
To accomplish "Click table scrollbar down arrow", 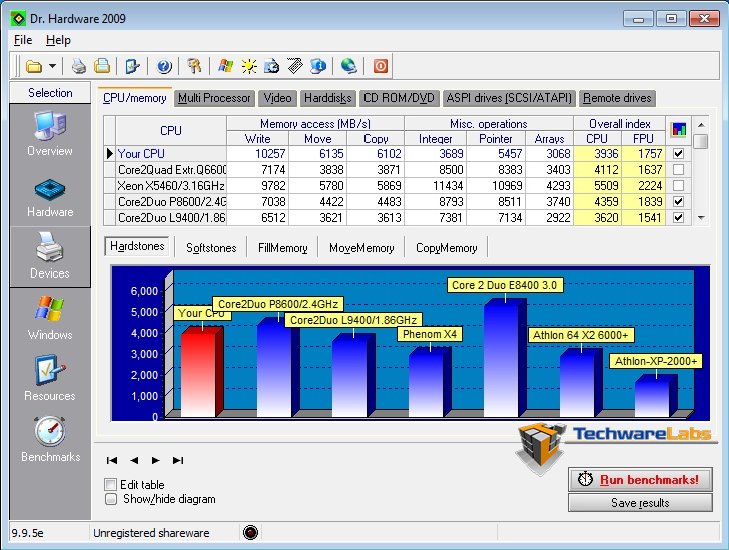I will pyautogui.click(x=701, y=218).
